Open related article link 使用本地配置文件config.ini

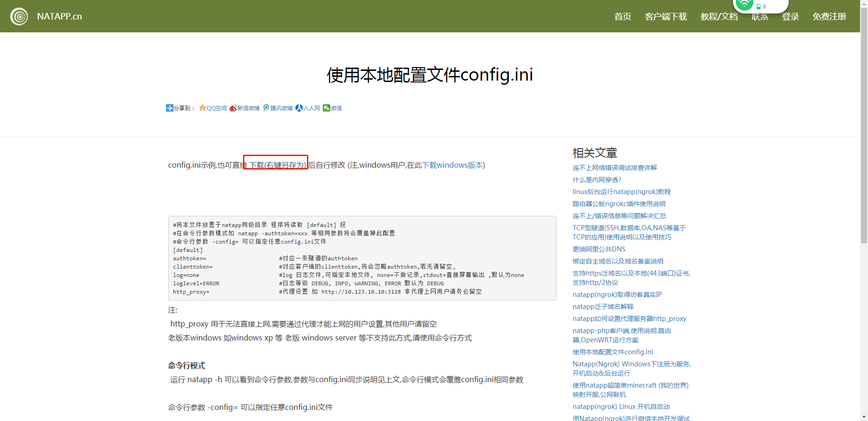coord(613,352)
